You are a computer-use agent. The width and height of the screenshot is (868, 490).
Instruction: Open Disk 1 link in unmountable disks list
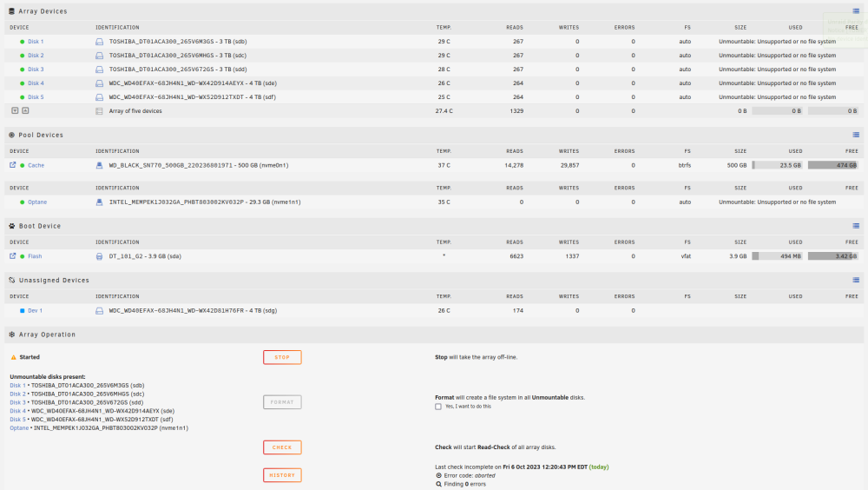(17, 385)
